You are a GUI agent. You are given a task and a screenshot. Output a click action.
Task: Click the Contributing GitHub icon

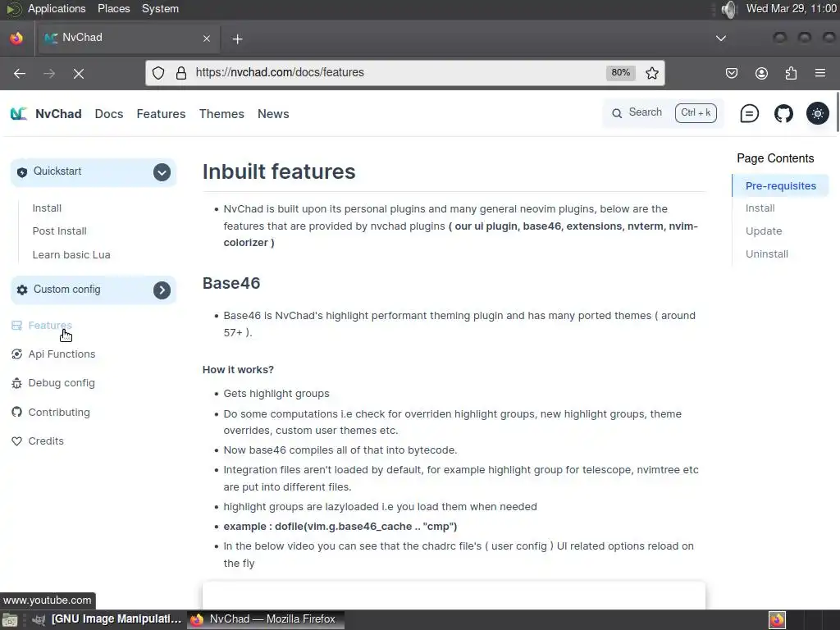pos(16,412)
